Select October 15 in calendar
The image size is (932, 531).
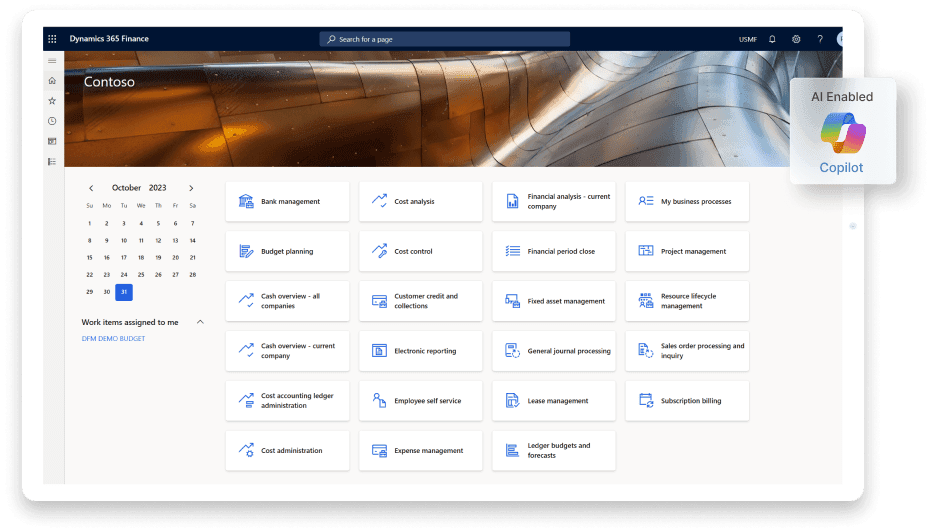coord(90,257)
